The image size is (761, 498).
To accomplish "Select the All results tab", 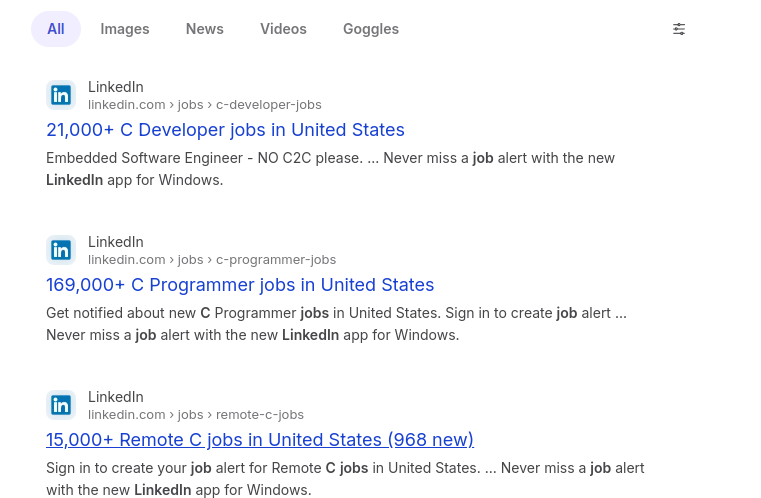I will pyautogui.click(x=56, y=29).
